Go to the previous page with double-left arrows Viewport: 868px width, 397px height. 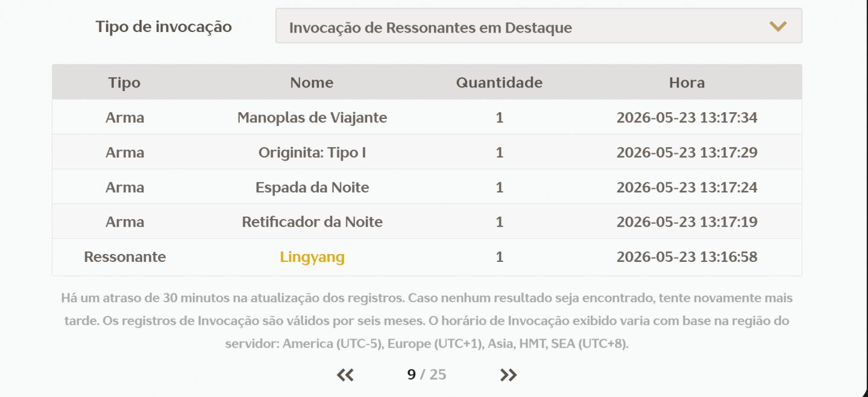click(345, 375)
